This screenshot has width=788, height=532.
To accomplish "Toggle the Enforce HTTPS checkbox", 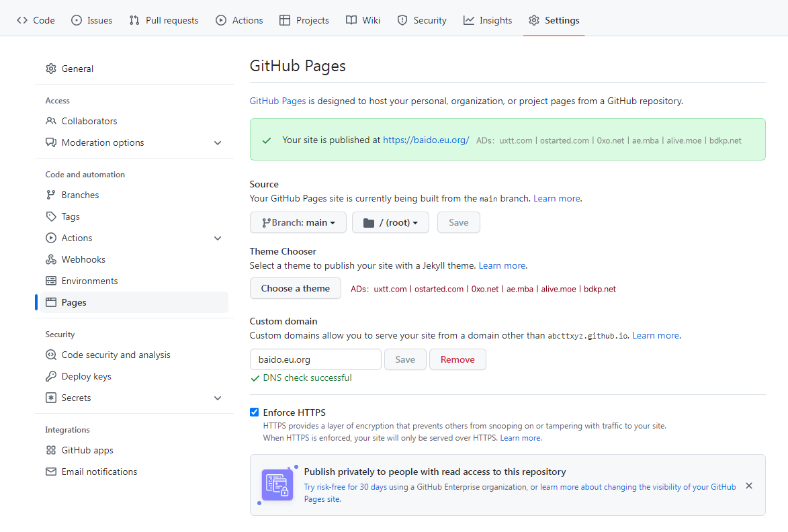I will [x=255, y=412].
